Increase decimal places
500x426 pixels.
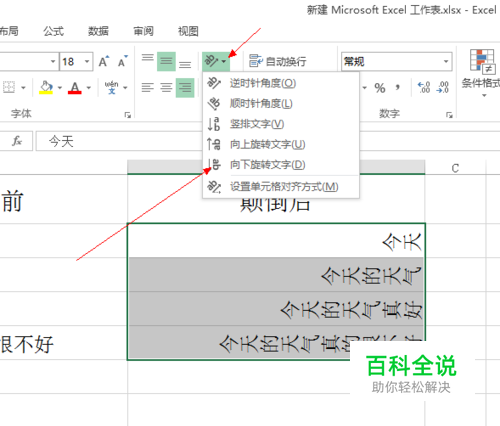point(424,88)
